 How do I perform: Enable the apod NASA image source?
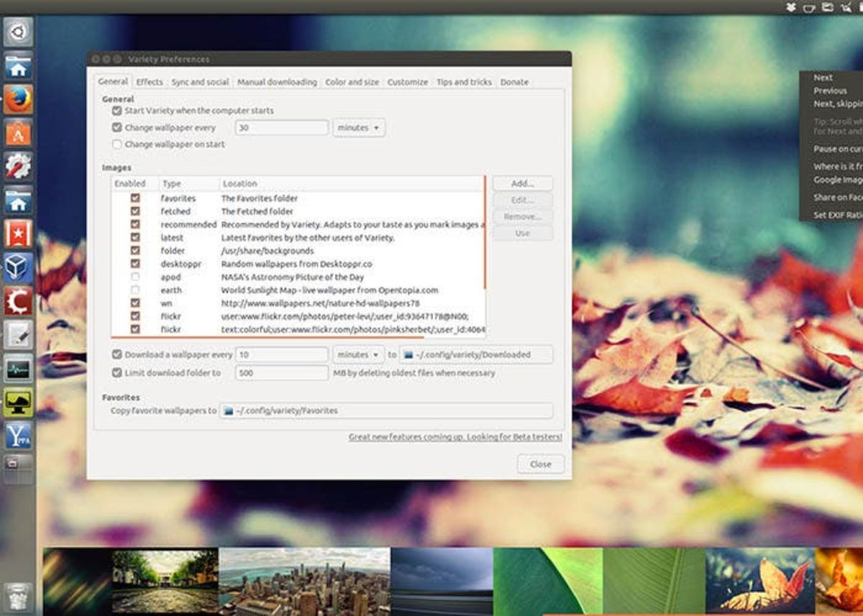click(134, 277)
